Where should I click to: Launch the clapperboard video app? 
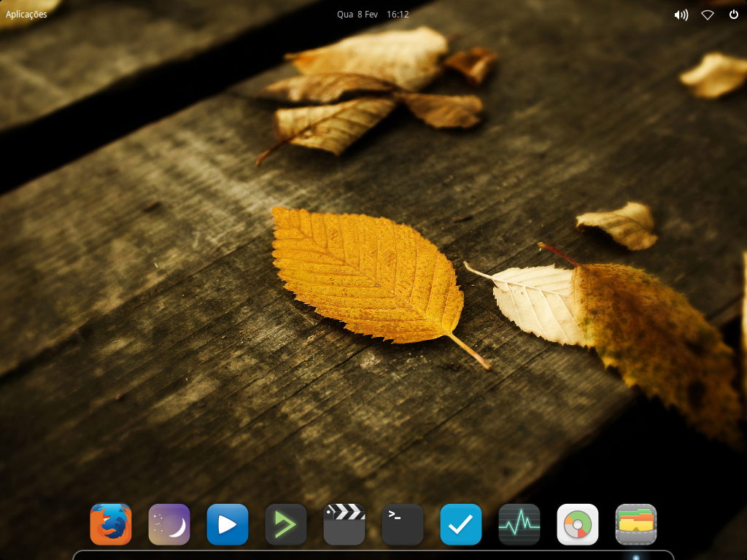(344, 524)
